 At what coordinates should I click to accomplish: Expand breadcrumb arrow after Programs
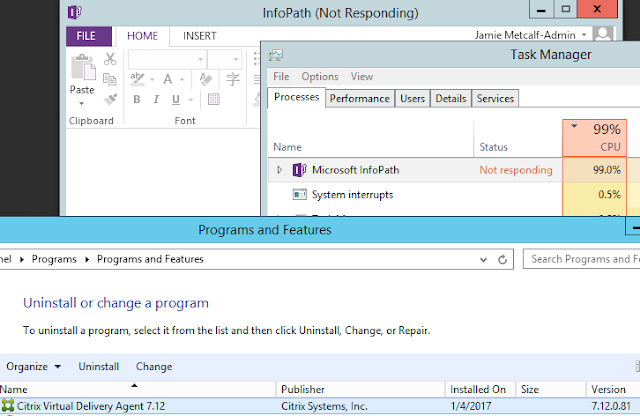click(87, 259)
